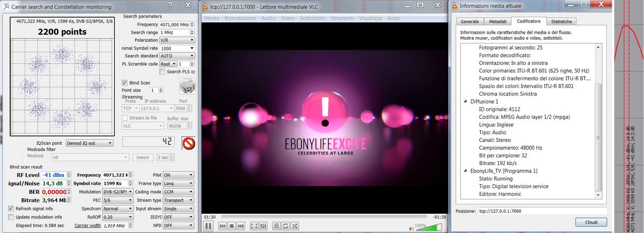The width and height of the screenshot is (644, 233).
Task: Open the RollOff 0.20 dropdown
Action: coord(118,217)
